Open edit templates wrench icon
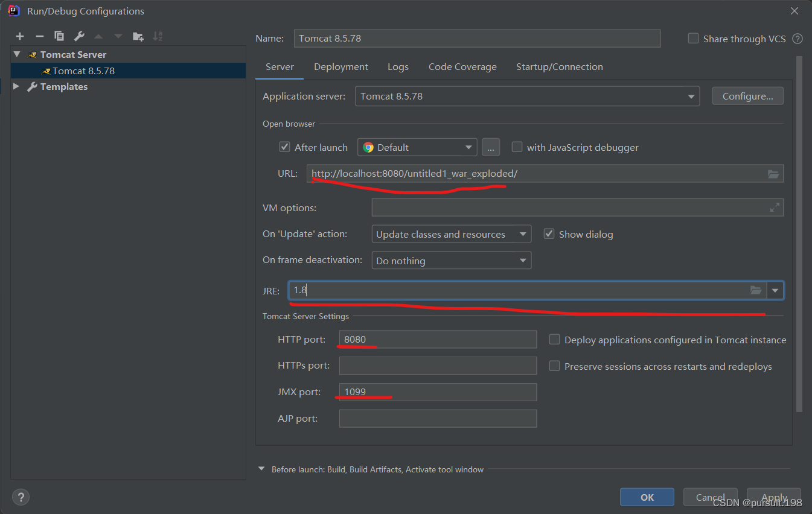The height and width of the screenshot is (514, 812). 79,36
